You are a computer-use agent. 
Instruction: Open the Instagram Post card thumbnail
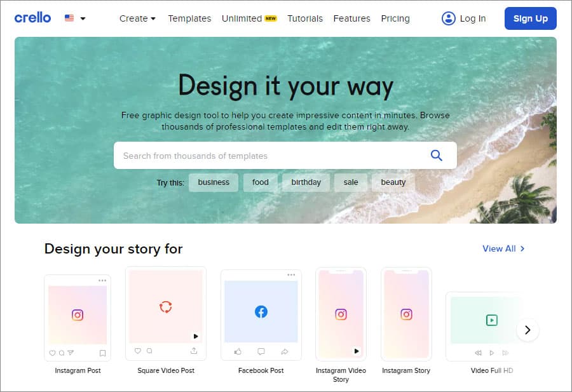[x=78, y=318]
